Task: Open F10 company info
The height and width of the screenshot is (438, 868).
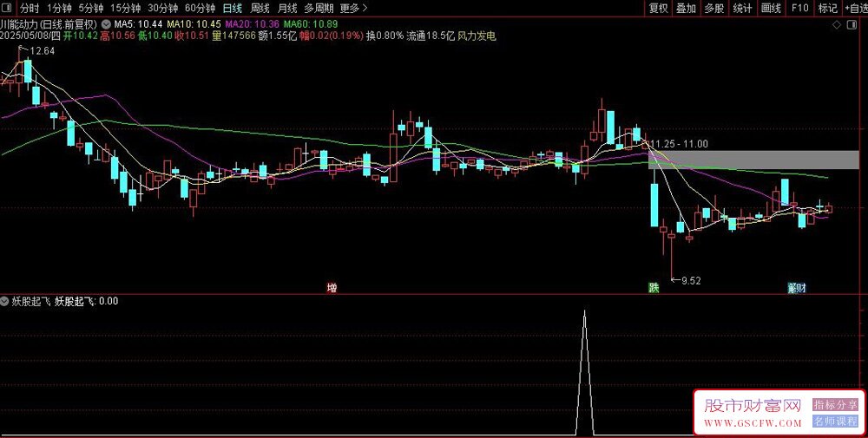Action: click(800, 8)
